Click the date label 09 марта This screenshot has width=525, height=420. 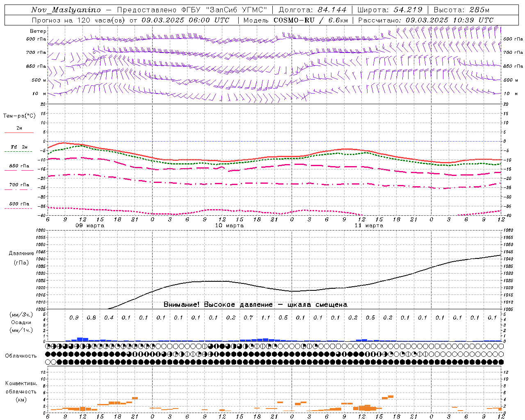tap(90, 226)
